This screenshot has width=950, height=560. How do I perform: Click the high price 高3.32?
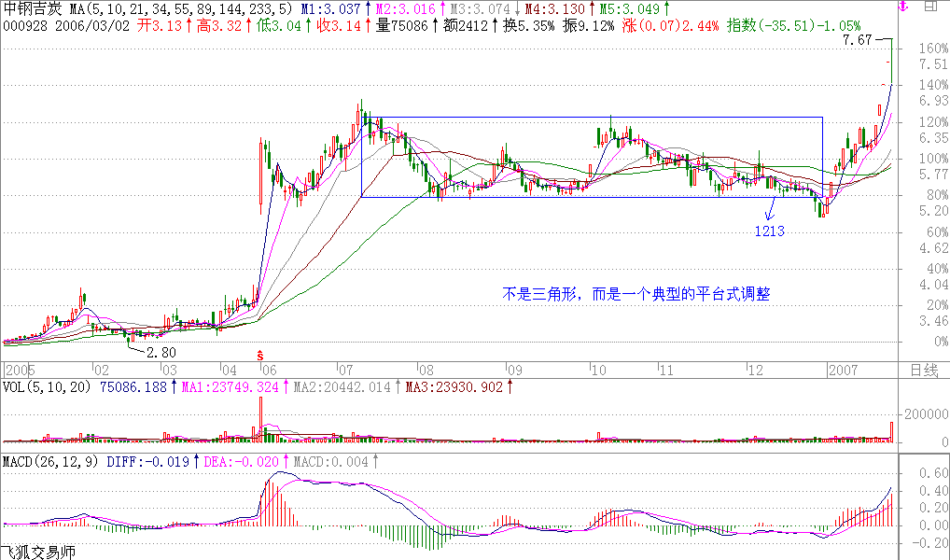[218, 26]
